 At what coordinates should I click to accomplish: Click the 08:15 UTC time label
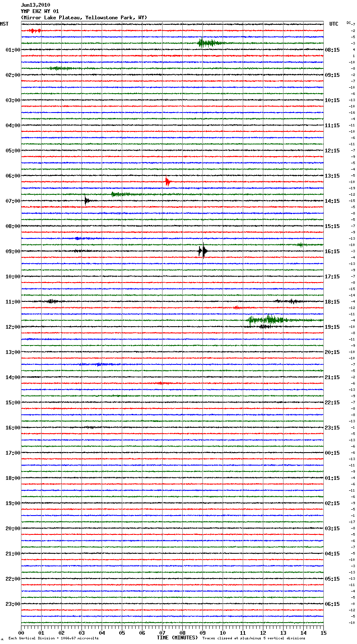pos(332,50)
